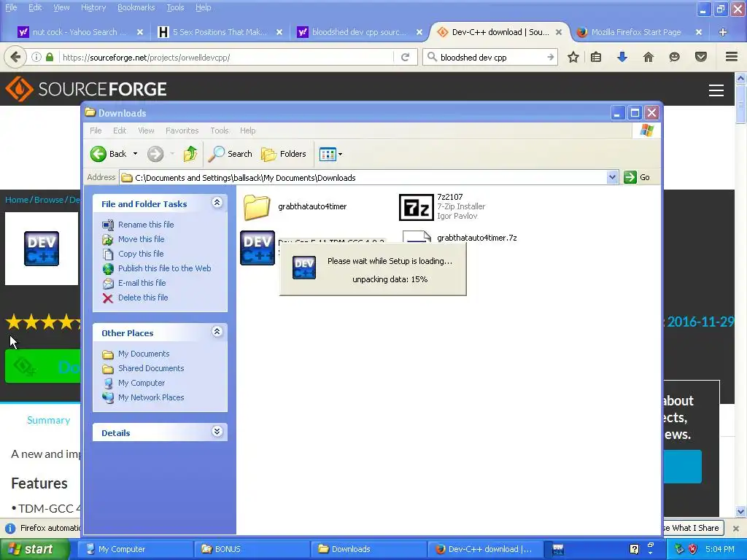
Task: Open the Firefox hamburger menu
Action: [x=732, y=57]
